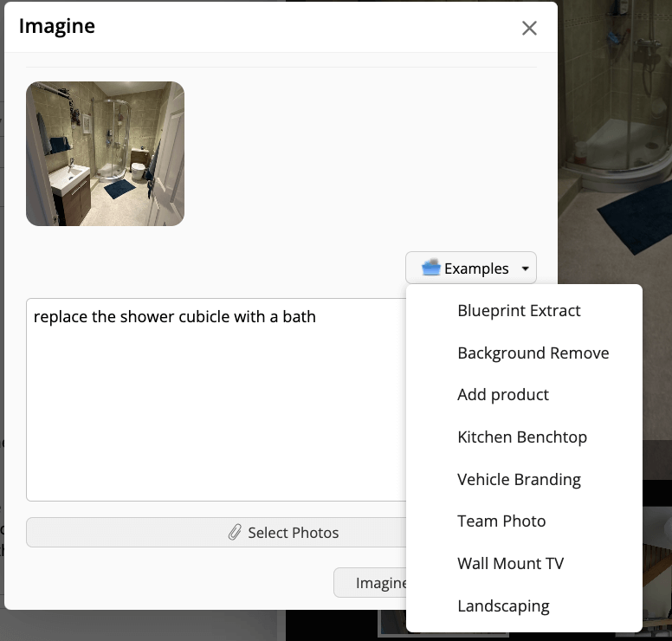Select the Background Remove example
672x641 pixels.
[533, 353]
